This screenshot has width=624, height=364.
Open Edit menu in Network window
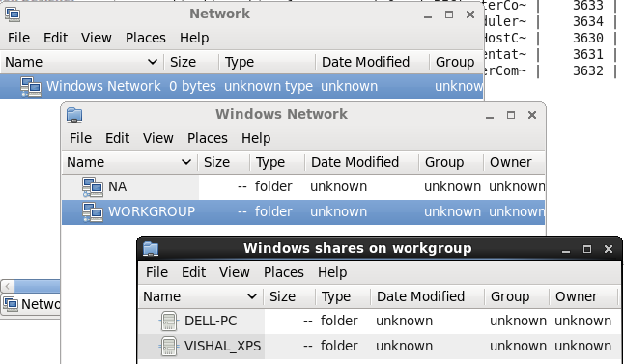pyautogui.click(x=55, y=38)
